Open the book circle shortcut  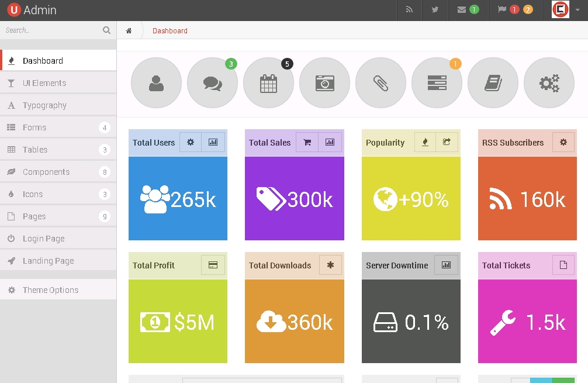[x=493, y=83]
